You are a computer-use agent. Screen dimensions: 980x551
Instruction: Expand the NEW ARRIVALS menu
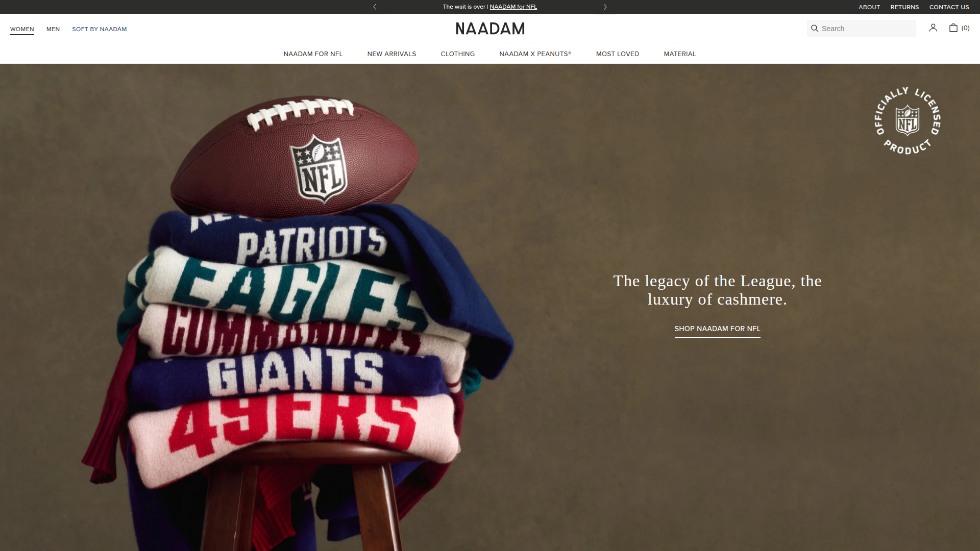(x=391, y=54)
